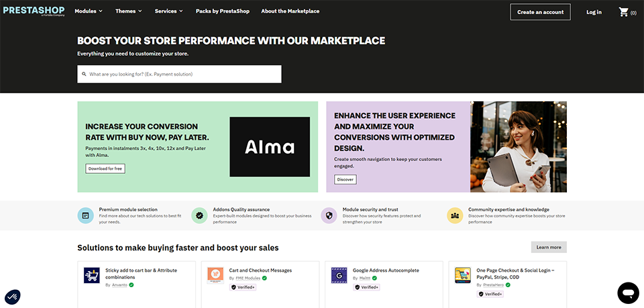Click the Google Address Autocomplete module icon
The width and height of the screenshot is (644, 308).
pos(339,275)
